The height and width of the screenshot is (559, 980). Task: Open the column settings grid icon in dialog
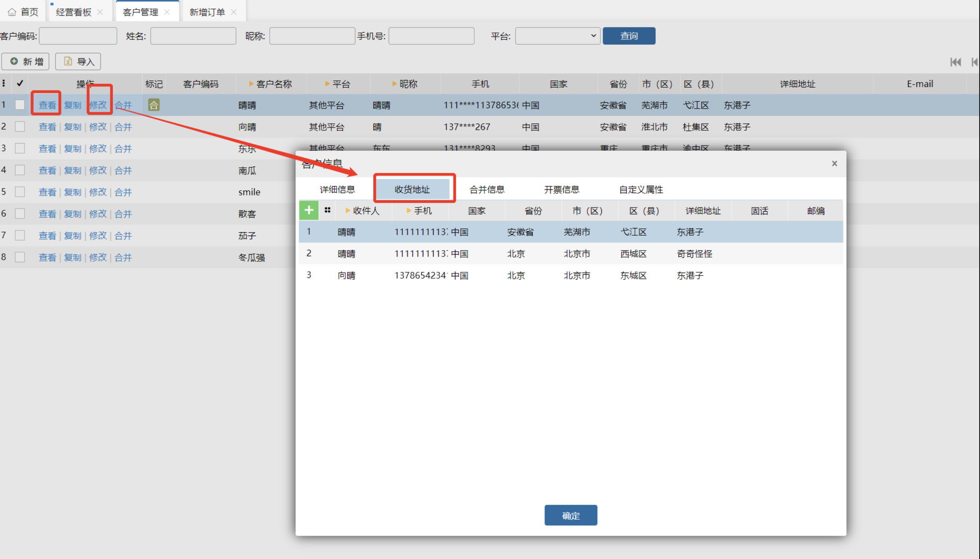coord(328,210)
